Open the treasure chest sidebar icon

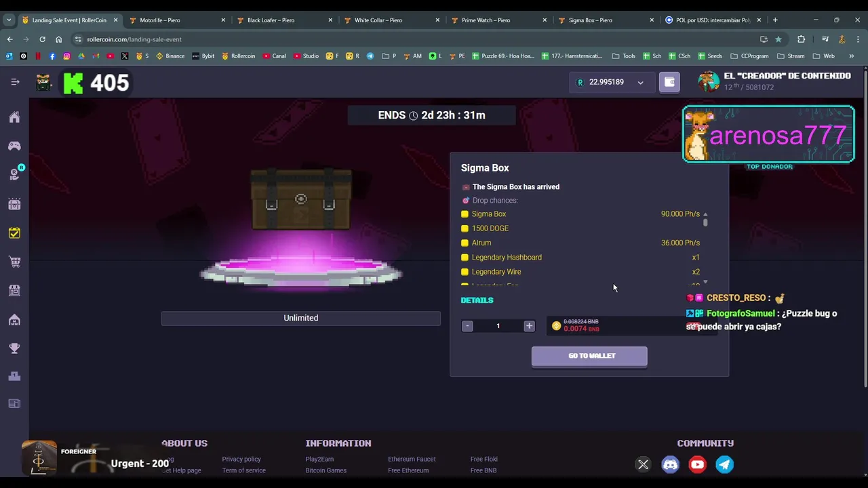(x=14, y=204)
